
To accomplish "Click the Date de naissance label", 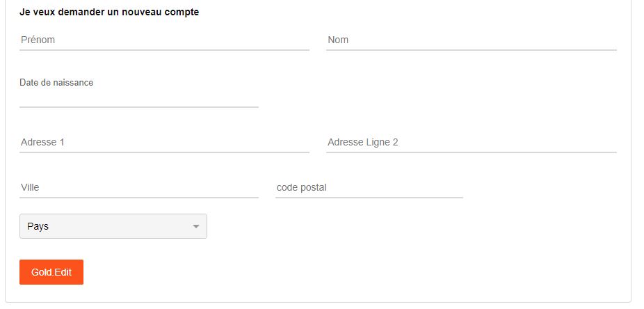I will 56,83.
